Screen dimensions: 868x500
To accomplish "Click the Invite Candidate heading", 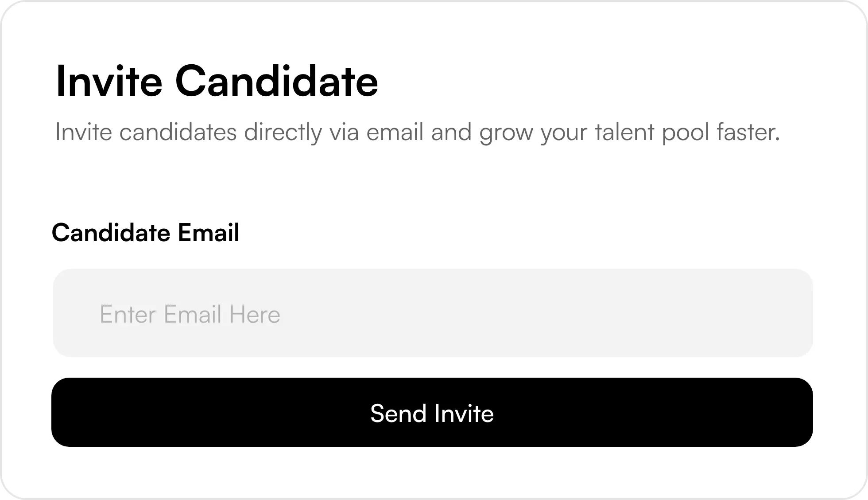I will pos(217,82).
